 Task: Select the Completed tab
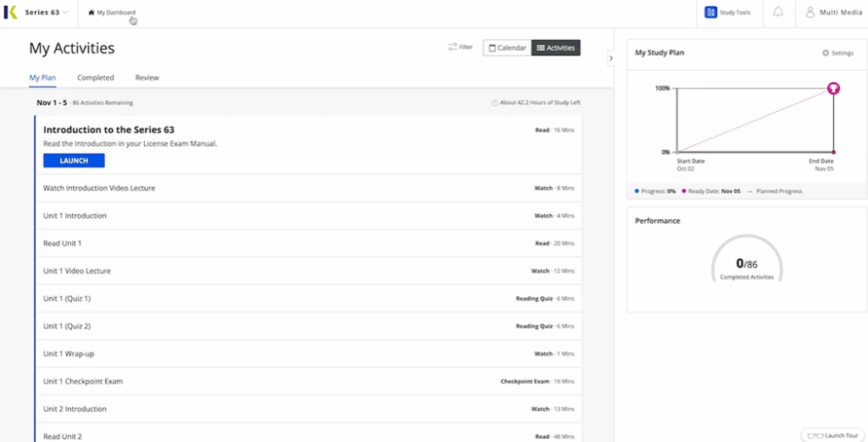[x=96, y=78]
